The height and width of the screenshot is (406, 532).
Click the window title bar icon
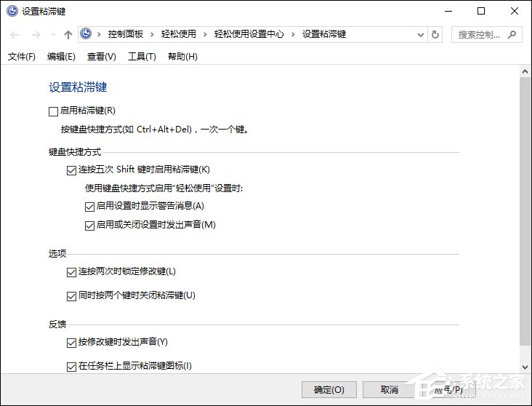coord(12,11)
